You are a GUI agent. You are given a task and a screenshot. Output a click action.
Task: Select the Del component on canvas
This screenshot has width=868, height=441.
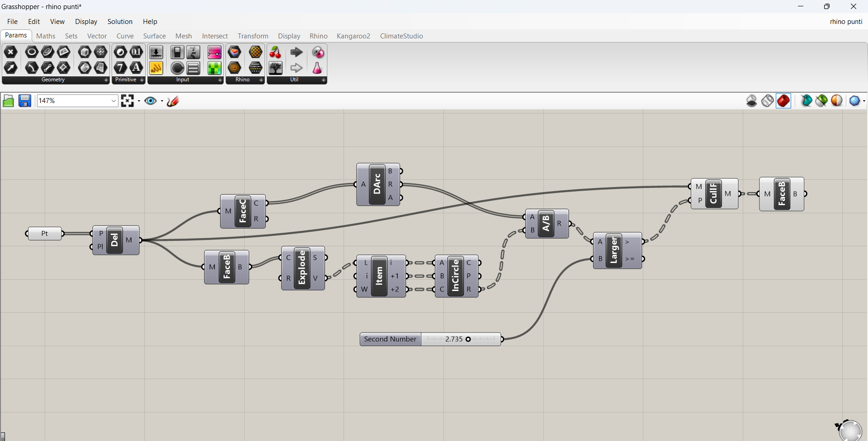(x=115, y=240)
